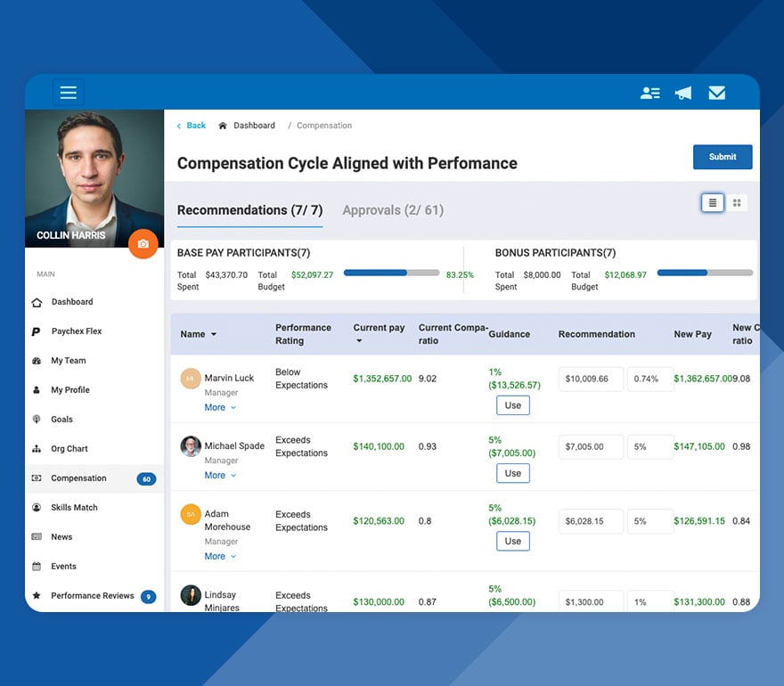Click the Submit button
Image resolution: width=784 pixels, height=686 pixels.
[722, 157]
